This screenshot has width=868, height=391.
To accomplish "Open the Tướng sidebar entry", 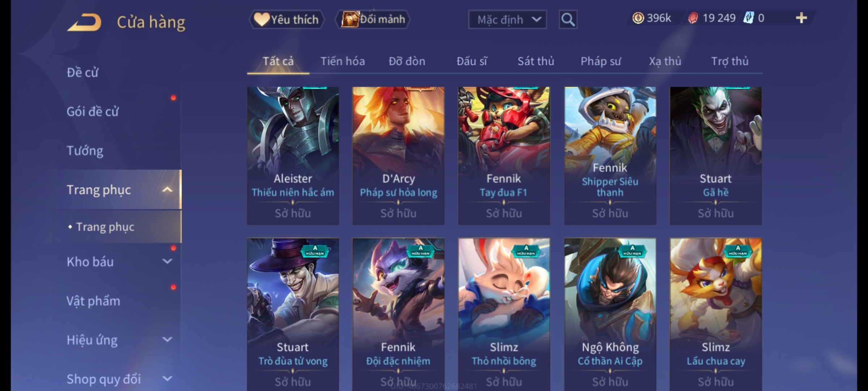I will click(x=85, y=151).
